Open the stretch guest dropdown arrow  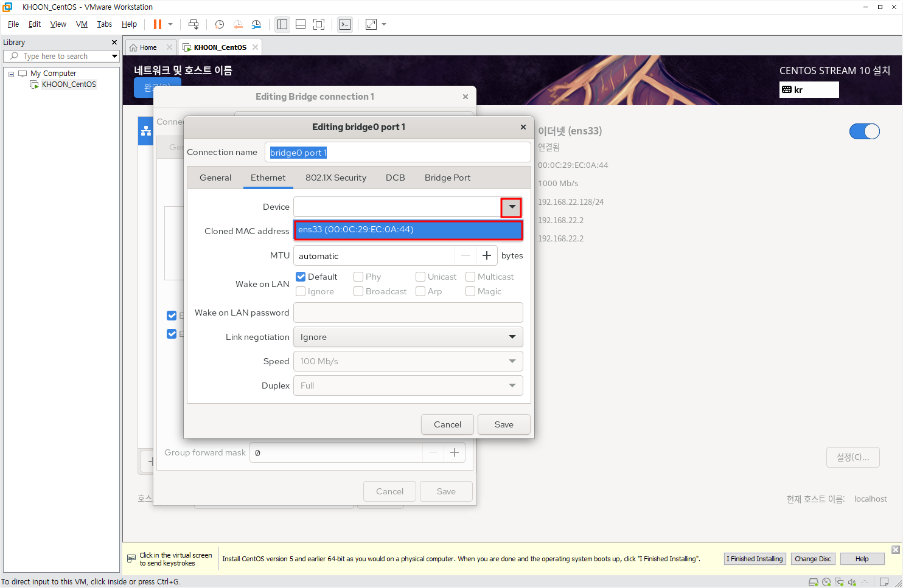pos(384,24)
